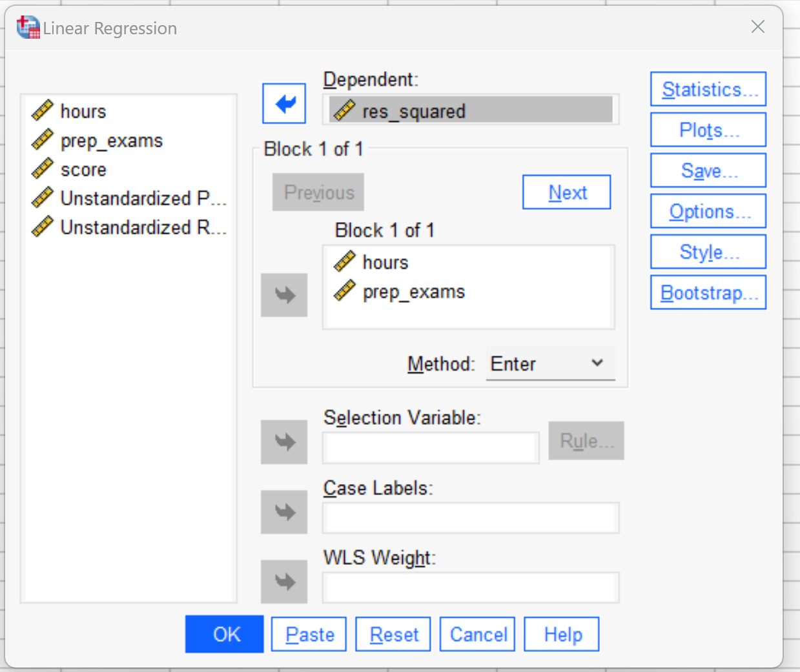This screenshot has height=672, width=800.
Task: Click the arrow button beside Selection Variable
Action: point(284,442)
